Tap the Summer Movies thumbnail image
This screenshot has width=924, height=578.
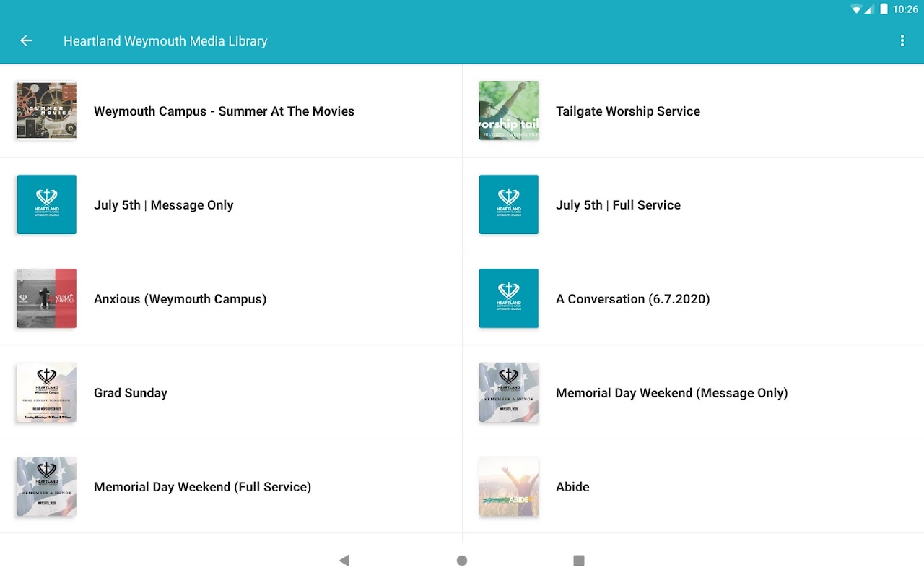[x=47, y=111]
